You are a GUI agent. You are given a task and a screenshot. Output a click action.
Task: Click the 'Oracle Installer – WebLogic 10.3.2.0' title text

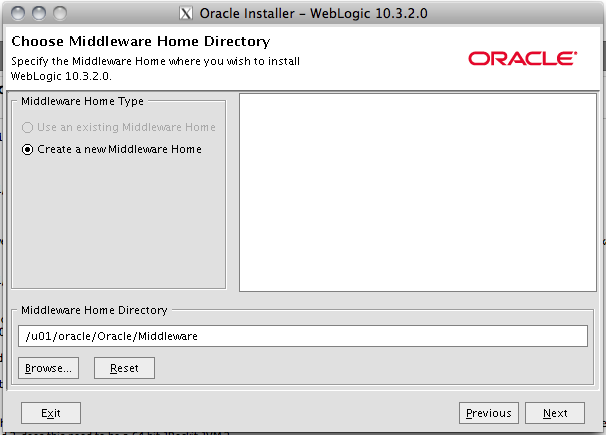[313, 14]
